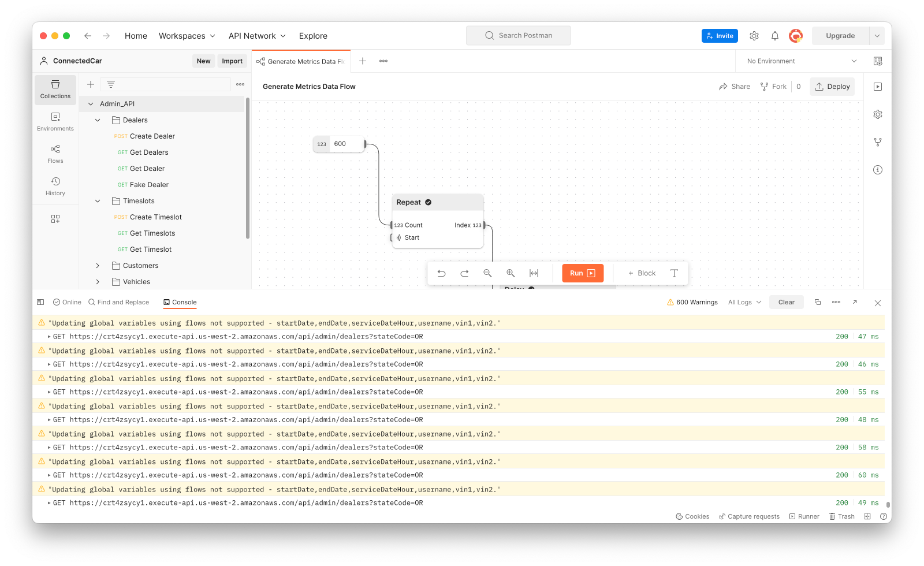This screenshot has width=924, height=566.
Task: Toggle the sidebar visibility in footer
Action: [40, 302]
